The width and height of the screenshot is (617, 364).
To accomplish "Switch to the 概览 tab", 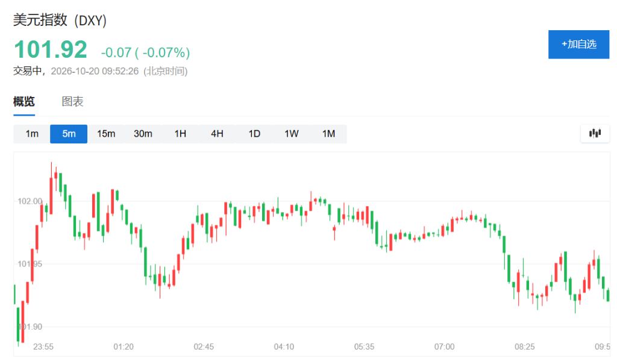I will click(x=24, y=101).
